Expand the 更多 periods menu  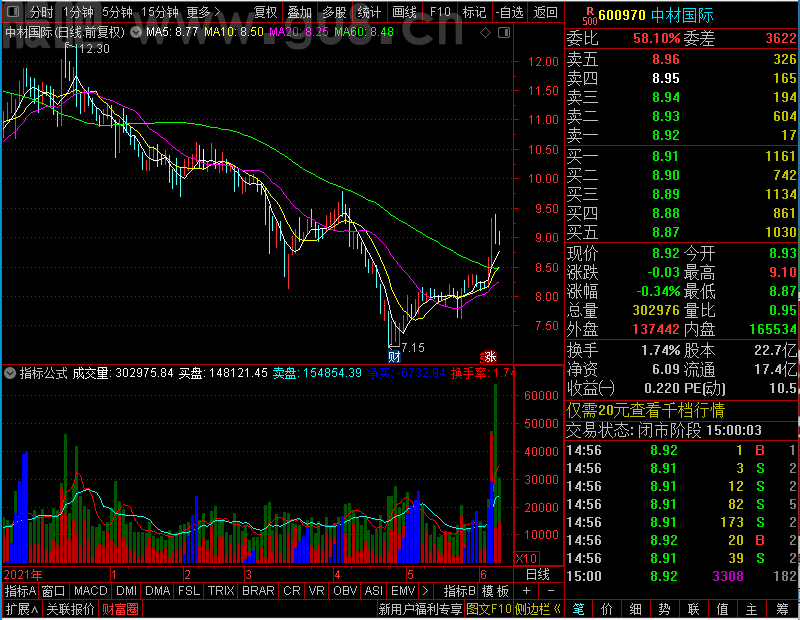[203, 12]
